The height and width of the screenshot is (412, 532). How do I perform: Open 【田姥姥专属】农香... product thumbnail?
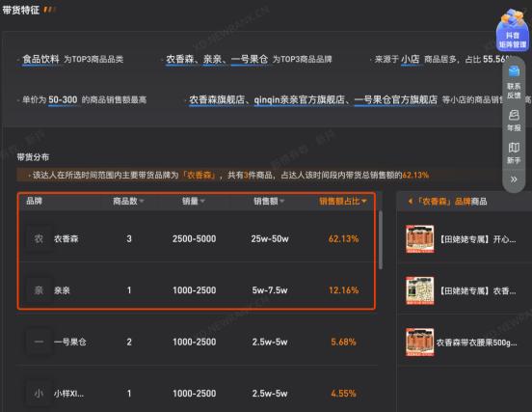(420, 290)
